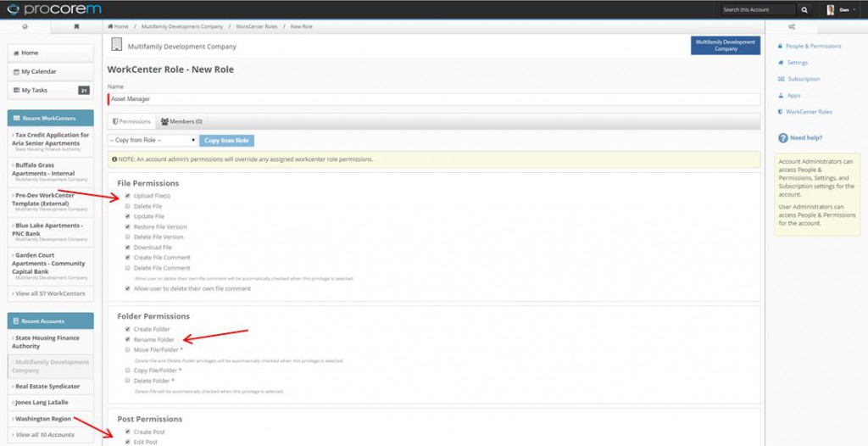Open My Tasks in left sidebar

[50, 91]
